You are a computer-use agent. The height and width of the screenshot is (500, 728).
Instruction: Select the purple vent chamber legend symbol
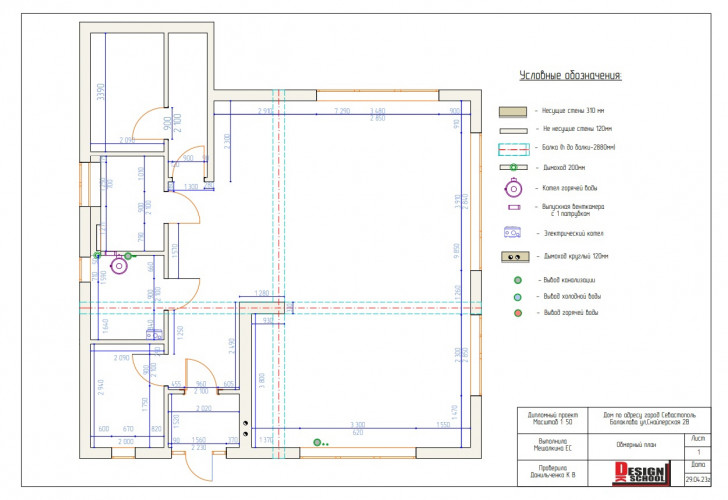(x=514, y=209)
